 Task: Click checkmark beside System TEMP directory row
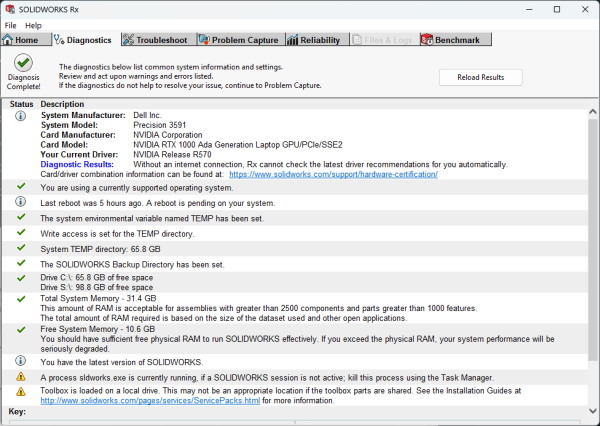click(21, 247)
